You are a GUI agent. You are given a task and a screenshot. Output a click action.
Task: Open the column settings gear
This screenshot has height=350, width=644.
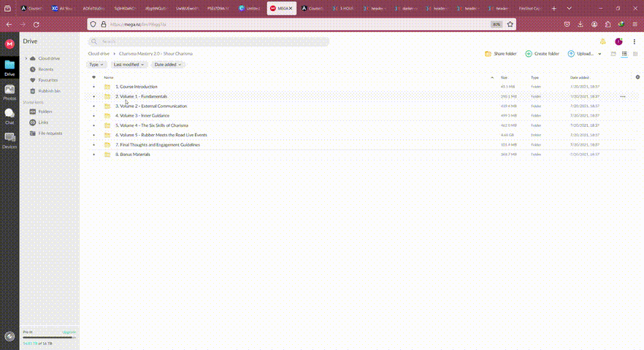coord(637,77)
